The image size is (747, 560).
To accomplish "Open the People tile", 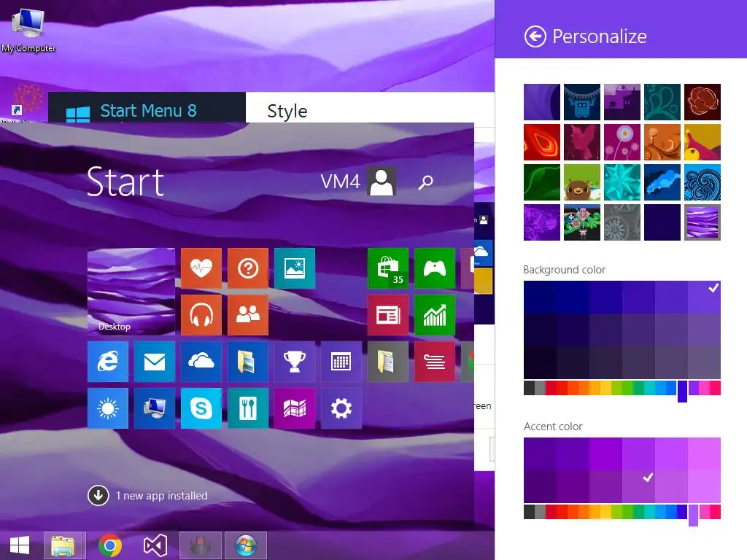I will [248, 315].
